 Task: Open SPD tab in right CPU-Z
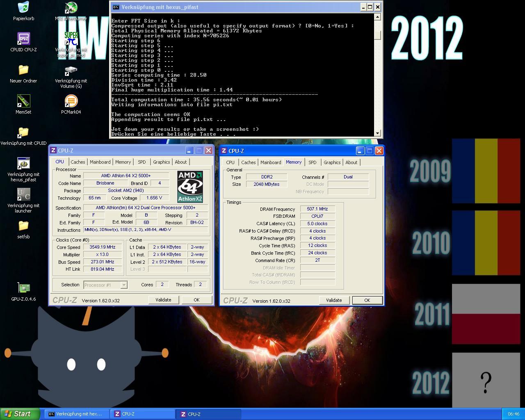click(x=313, y=162)
